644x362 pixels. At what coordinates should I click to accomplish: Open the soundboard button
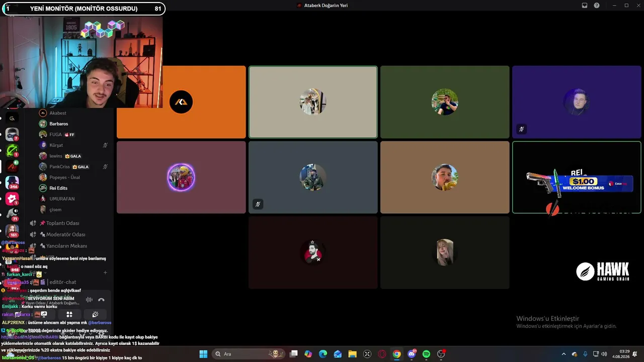pos(95,314)
